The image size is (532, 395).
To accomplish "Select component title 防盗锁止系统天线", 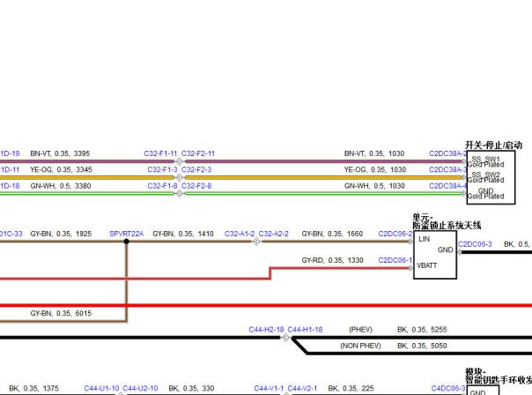I will 447,225.
